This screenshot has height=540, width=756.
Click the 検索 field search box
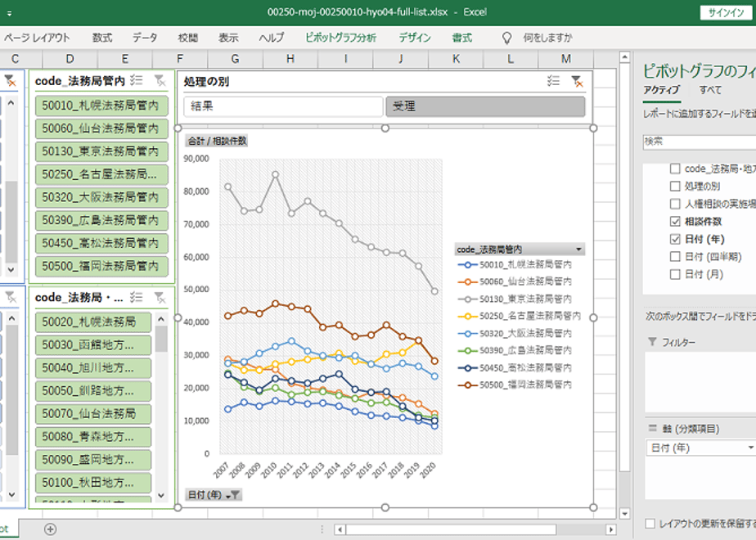[699, 142]
